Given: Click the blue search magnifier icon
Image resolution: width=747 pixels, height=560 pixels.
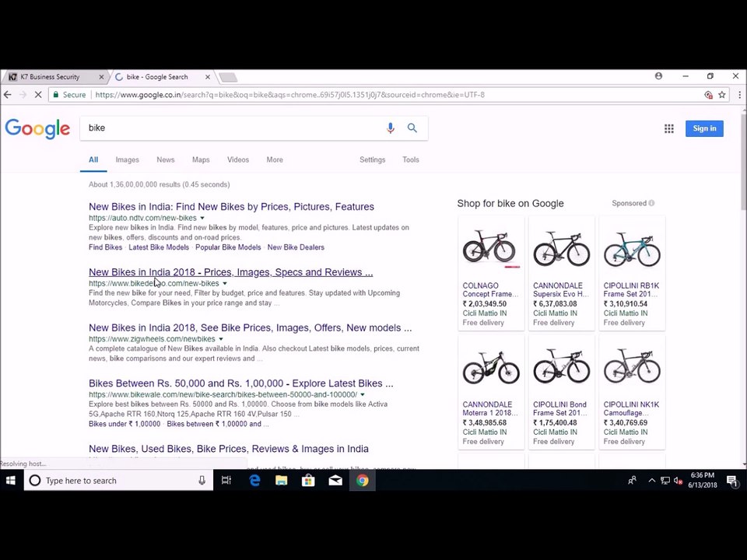Looking at the screenshot, I should [412, 128].
